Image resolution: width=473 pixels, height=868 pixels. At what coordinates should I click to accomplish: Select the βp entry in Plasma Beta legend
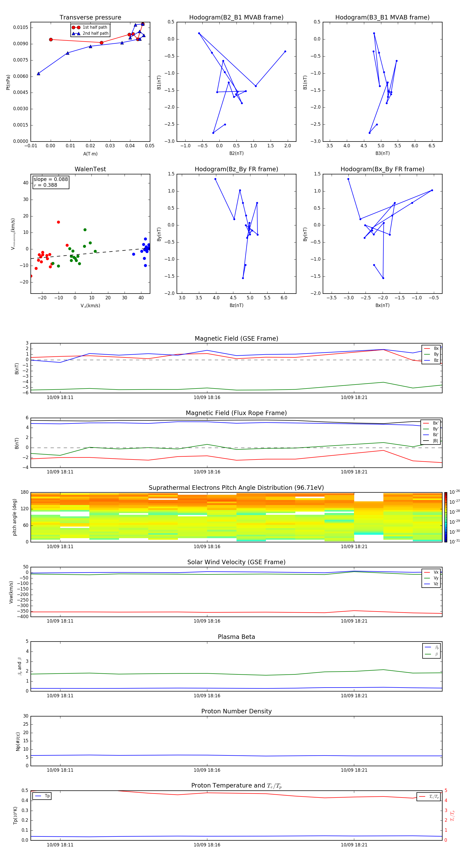click(431, 647)
